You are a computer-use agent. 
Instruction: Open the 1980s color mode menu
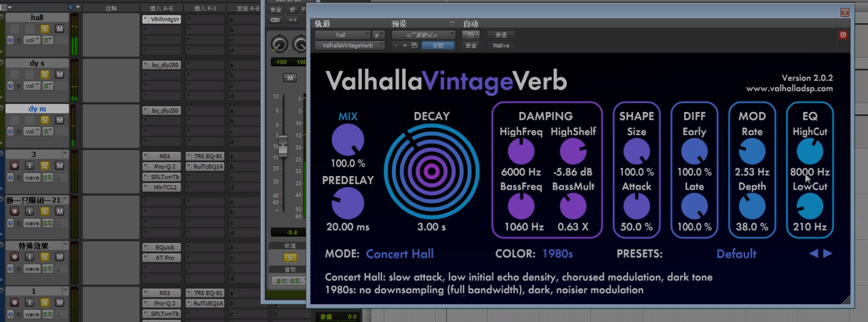(557, 253)
